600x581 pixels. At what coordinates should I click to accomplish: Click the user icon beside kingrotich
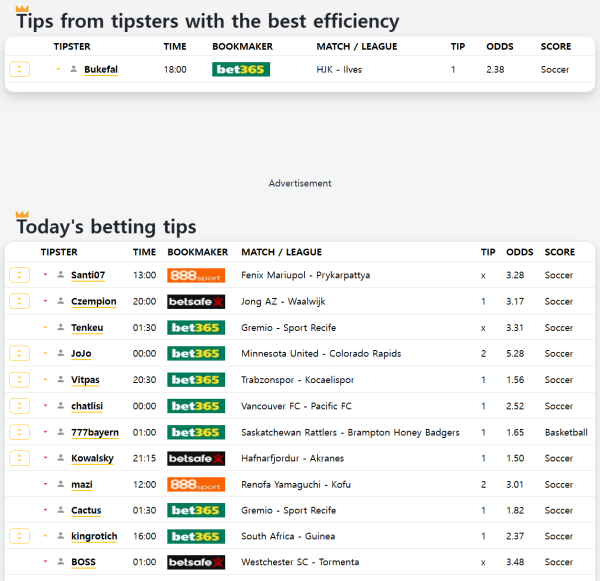pos(61,537)
